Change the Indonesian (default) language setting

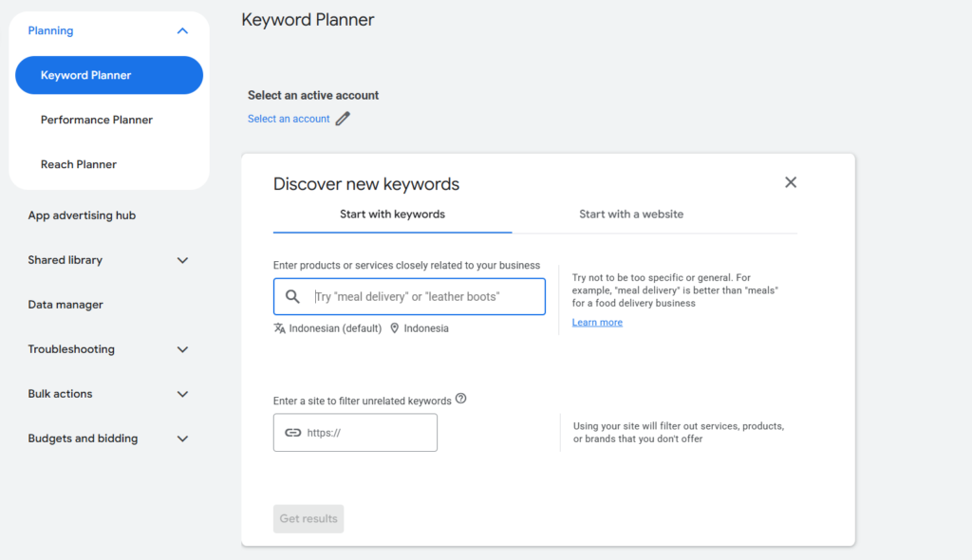(x=335, y=328)
